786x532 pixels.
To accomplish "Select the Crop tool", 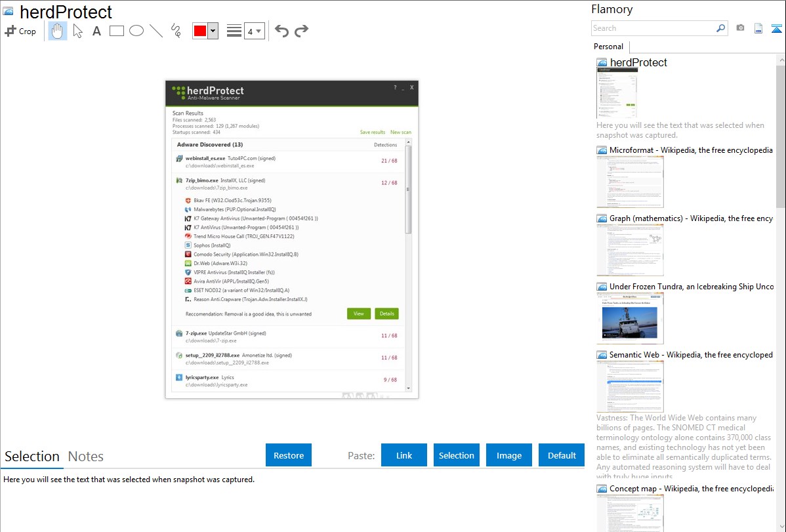I will [20, 31].
